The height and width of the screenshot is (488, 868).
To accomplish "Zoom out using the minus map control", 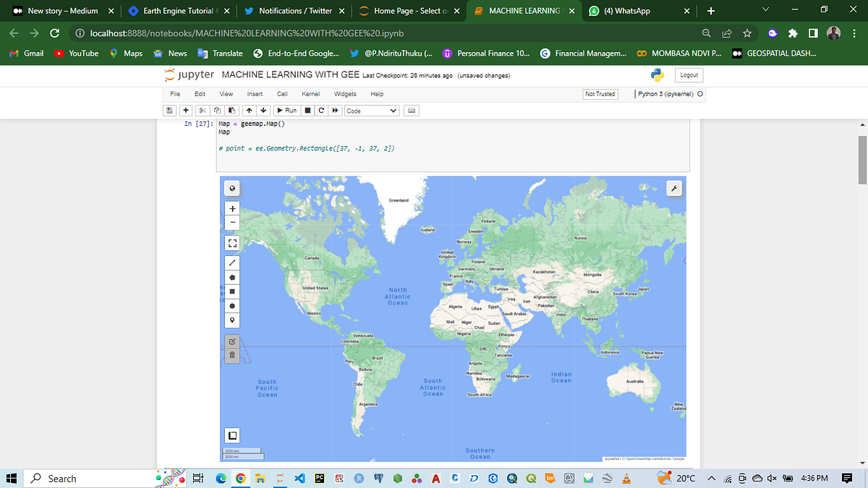I will (x=231, y=222).
